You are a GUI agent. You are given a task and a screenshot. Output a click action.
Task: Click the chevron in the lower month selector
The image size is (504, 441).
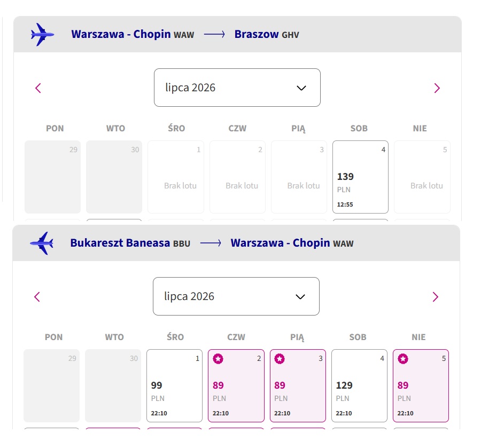300,297
